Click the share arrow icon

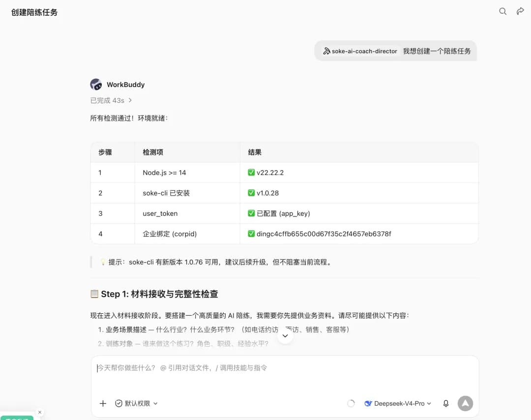tap(520, 11)
